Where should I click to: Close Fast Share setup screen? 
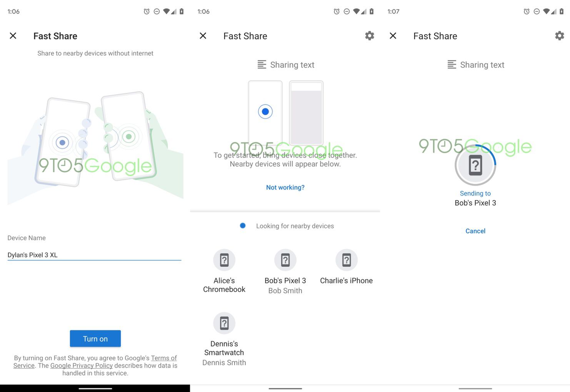tap(13, 35)
